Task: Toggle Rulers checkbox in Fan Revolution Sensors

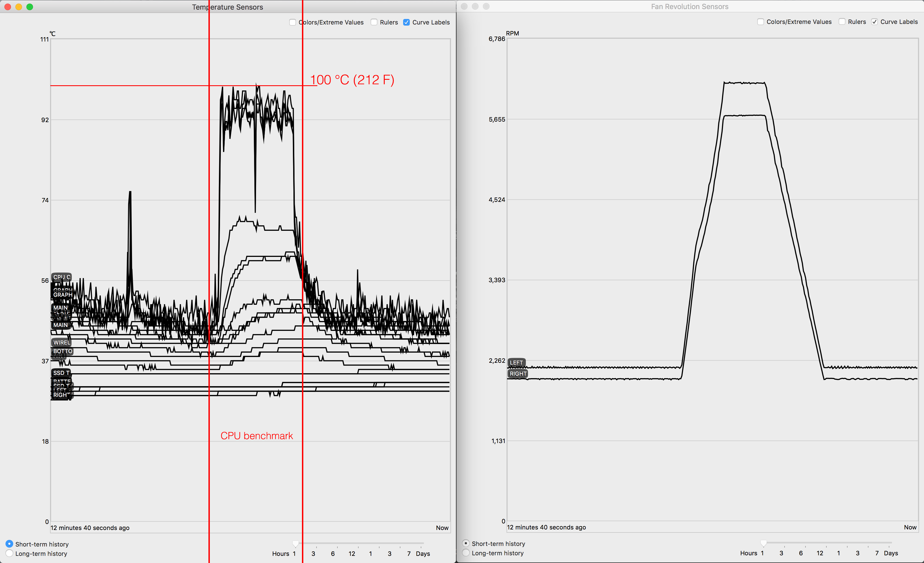Action: pyautogui.click(x=842, y=22)
